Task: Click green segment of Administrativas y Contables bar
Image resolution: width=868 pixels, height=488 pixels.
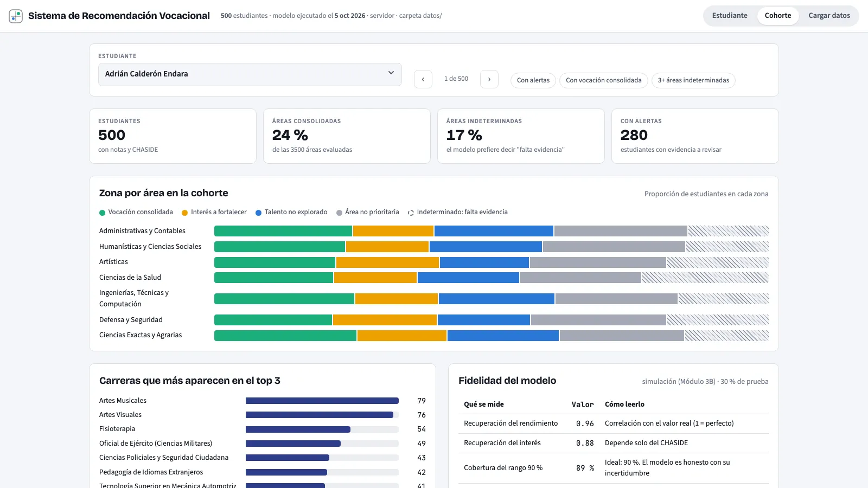Action: point(283,231)
